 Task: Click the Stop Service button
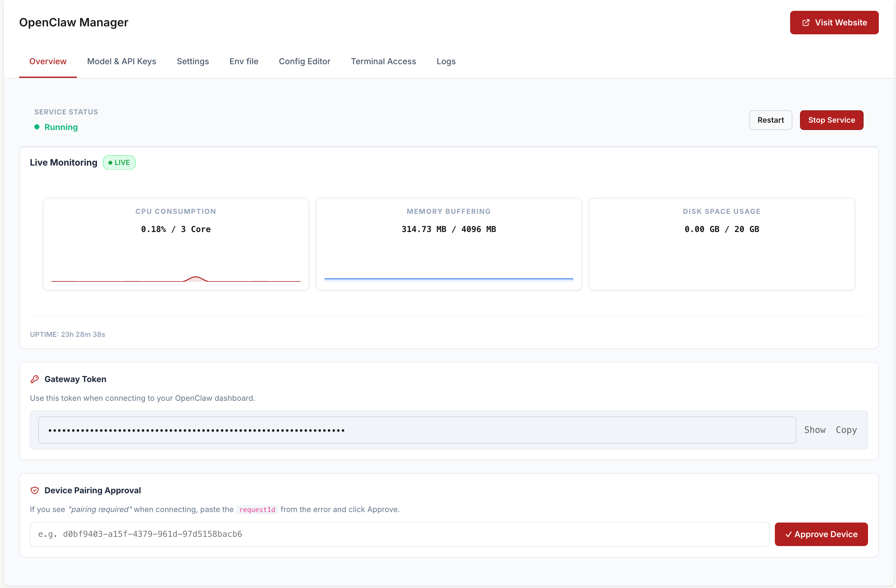click(832, 120)
